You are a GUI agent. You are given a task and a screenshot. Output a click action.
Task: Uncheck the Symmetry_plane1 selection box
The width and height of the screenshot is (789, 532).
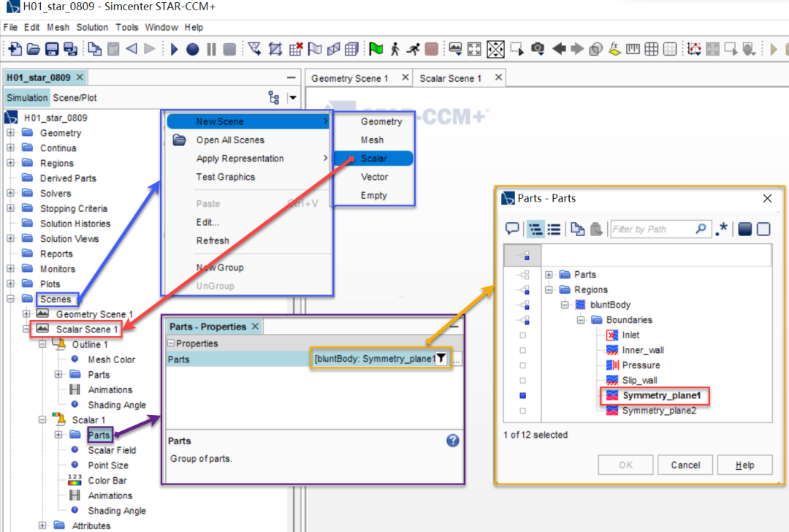coord(523,395)
